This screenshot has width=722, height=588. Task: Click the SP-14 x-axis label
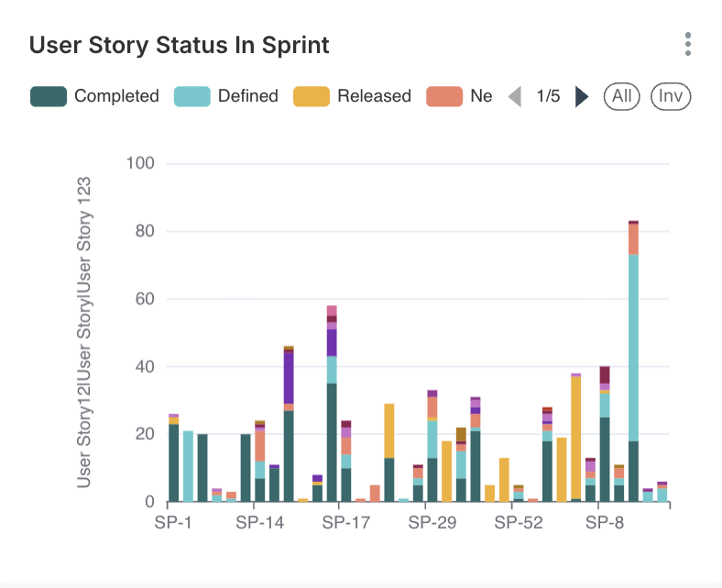coord(259,523)
